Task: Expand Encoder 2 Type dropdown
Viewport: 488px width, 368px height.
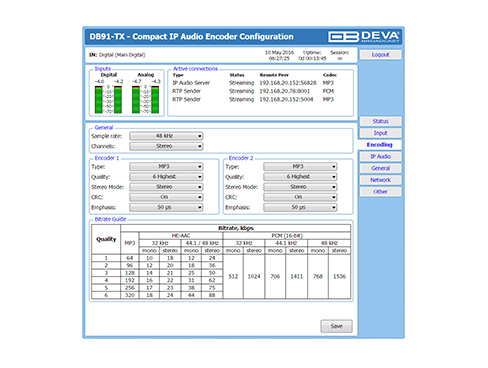Action: (300, 167)
